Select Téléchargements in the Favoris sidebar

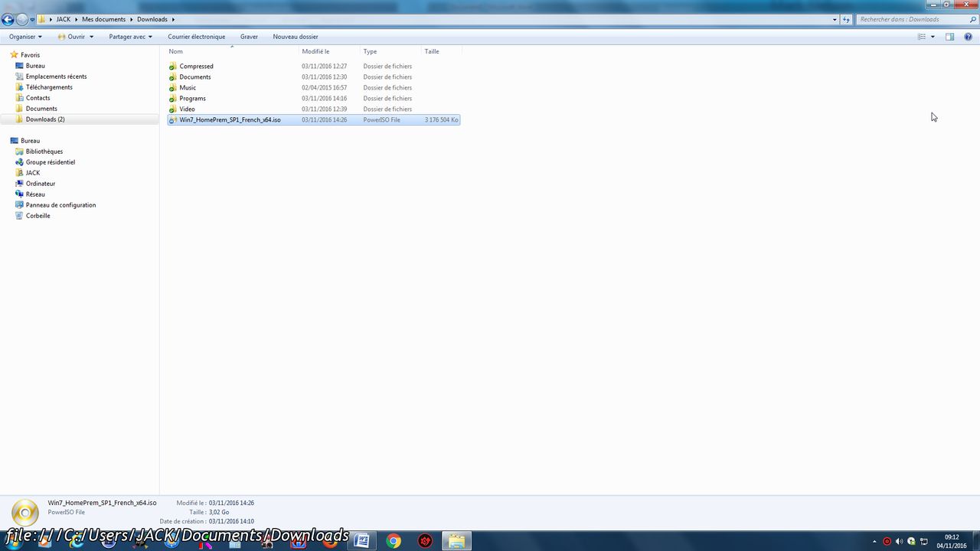coord(49,86)
